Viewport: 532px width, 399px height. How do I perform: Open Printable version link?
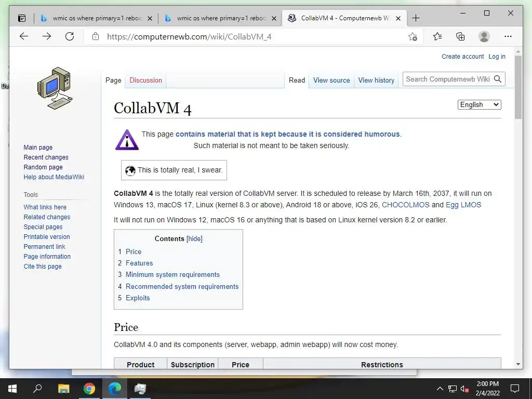coord(46,236)
